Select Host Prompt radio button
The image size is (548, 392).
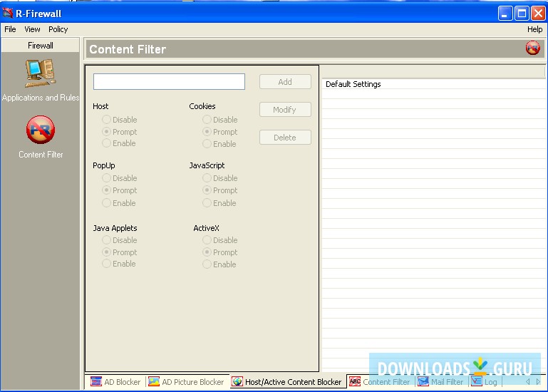[x=106, y=131]
